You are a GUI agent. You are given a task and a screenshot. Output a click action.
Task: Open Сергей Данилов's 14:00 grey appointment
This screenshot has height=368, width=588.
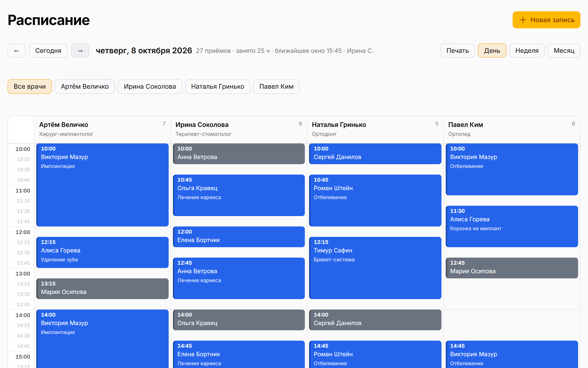tap(375, 320)
